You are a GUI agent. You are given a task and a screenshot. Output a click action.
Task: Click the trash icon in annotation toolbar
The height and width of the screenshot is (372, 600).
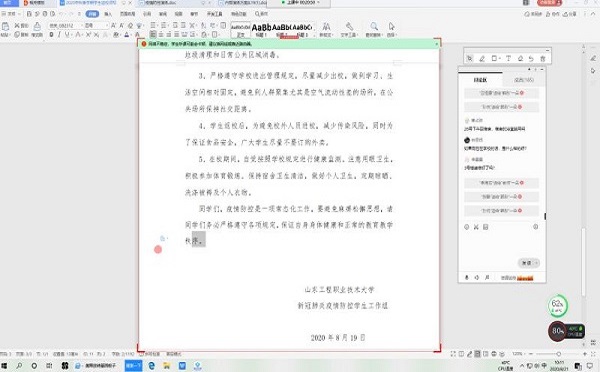pyautogui.click(x=543, y=59)
